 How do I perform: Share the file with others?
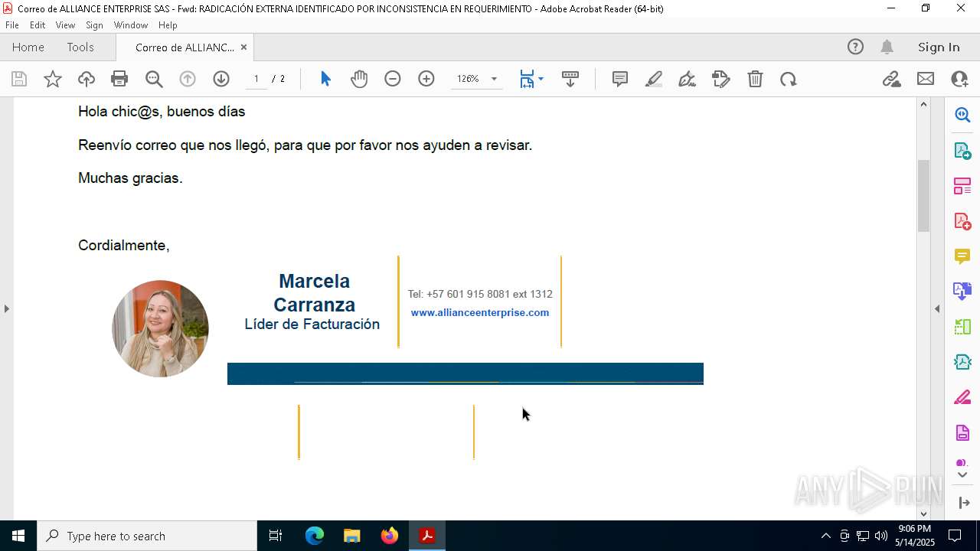[959, 79]
